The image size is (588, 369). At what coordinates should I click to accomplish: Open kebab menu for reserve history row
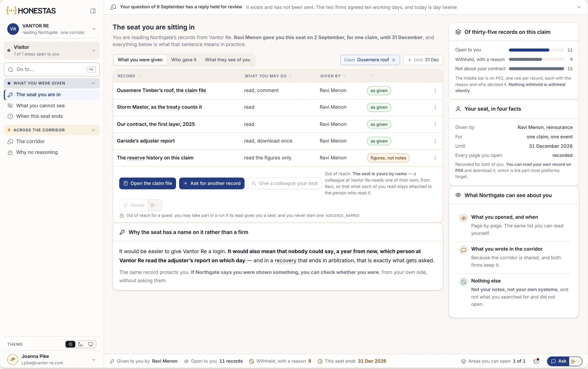[x=435, y=158]
